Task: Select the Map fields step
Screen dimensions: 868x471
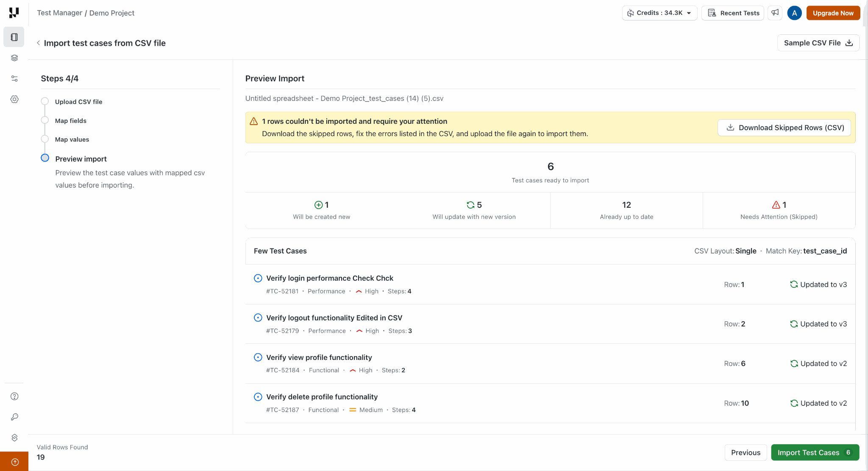Action: coord(70,121)
